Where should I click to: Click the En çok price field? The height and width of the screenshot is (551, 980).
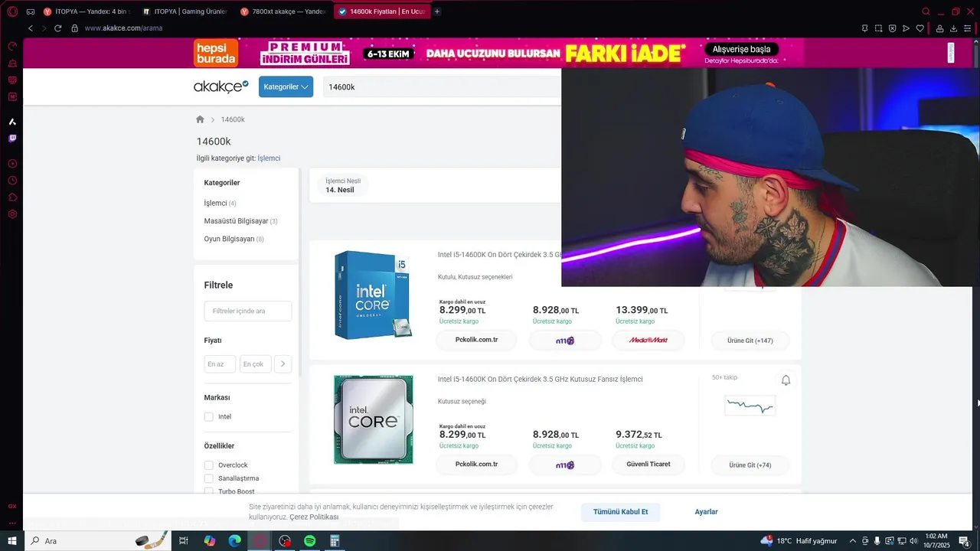[255, 364]
